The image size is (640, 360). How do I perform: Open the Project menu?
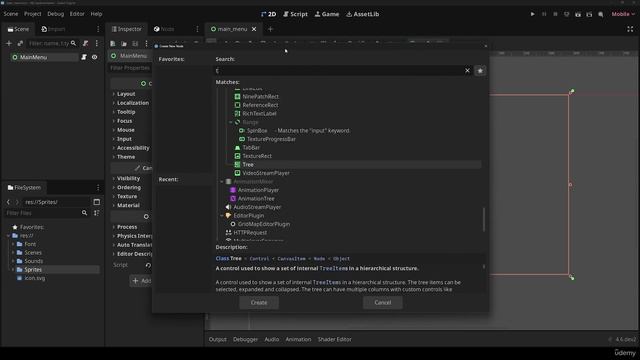tap(33, 14)
